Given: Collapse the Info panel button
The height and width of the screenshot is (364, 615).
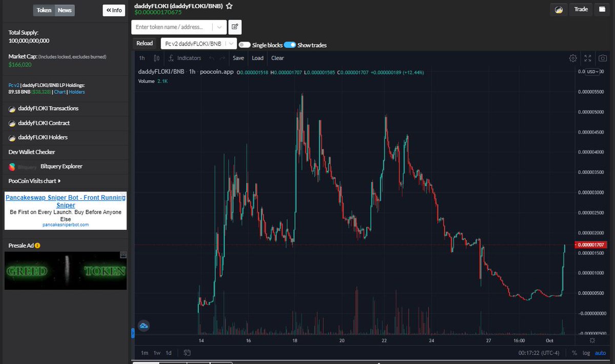Looking at the screenshot, I should pos(114,10).
